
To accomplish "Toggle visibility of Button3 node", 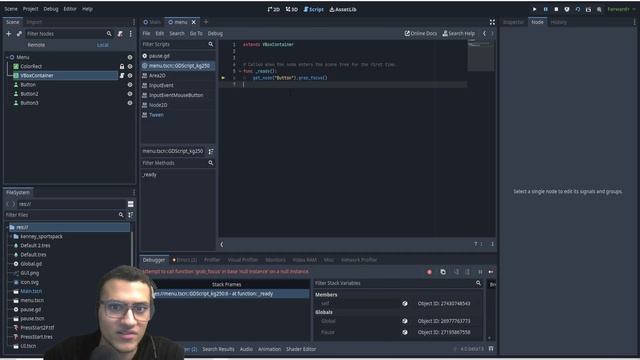I will pos(130,103).
